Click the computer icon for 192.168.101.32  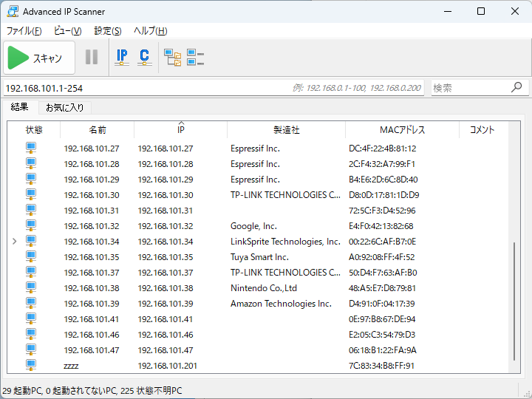coord(31,225)
